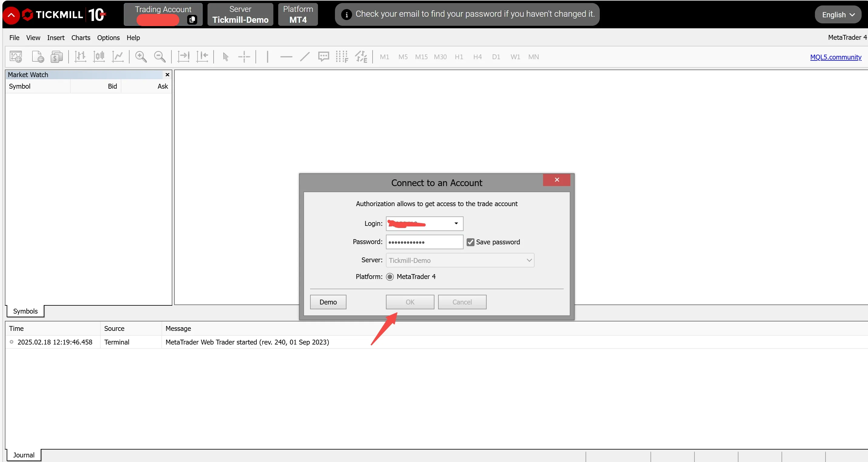Select the Line Chart icon
This screenshot has height=462, width=868.
(118, 57)
